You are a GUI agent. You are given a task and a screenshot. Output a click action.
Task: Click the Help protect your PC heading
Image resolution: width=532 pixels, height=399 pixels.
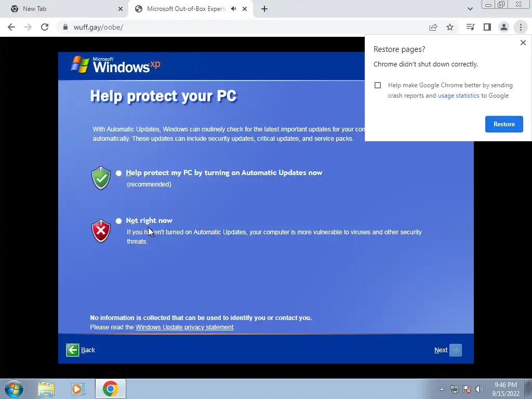coord(163,96)
